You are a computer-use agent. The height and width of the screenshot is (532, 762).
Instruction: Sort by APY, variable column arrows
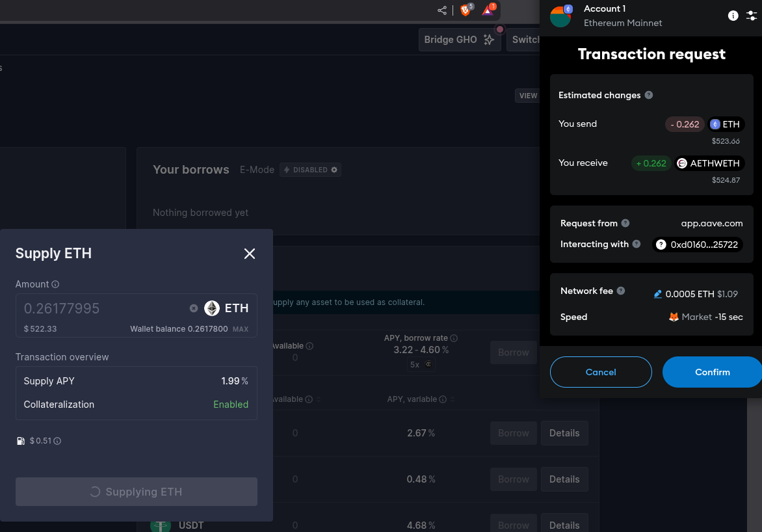[x=453, y=399]
